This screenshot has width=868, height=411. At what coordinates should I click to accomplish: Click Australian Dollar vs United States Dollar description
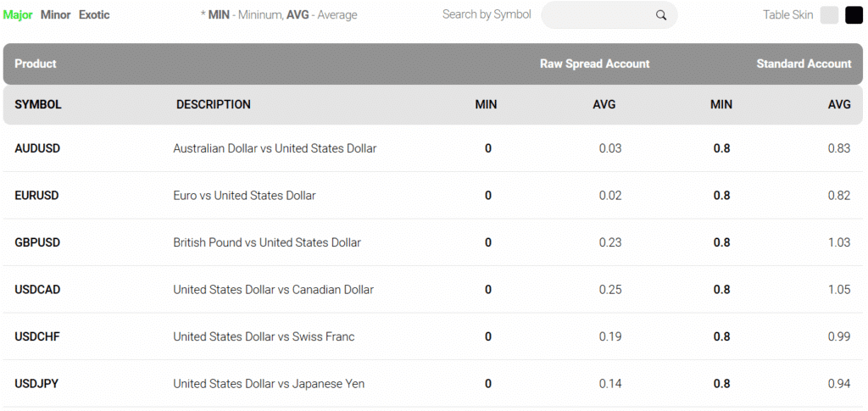[275, 148]
